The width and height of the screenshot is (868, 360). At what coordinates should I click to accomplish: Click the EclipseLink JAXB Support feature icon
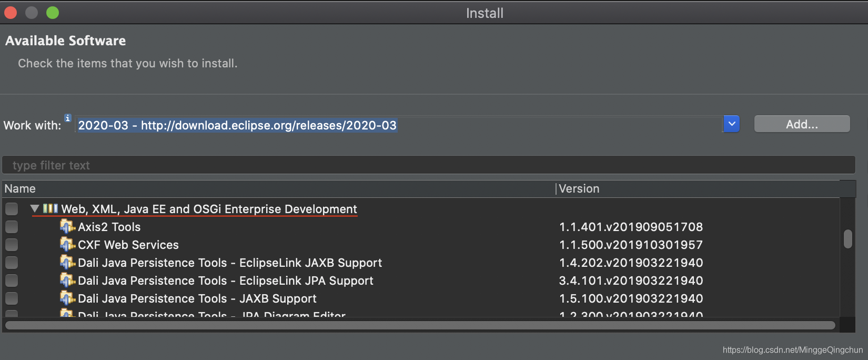coord(67,262)
